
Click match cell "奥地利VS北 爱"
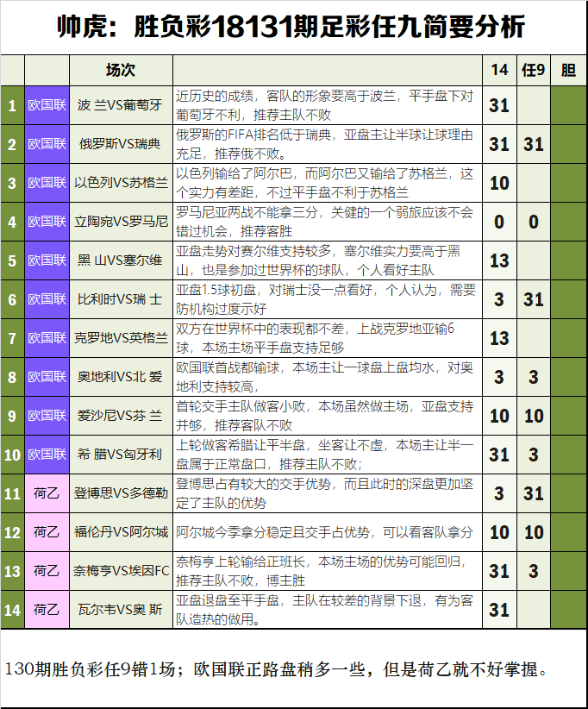[x=121, y=377]
